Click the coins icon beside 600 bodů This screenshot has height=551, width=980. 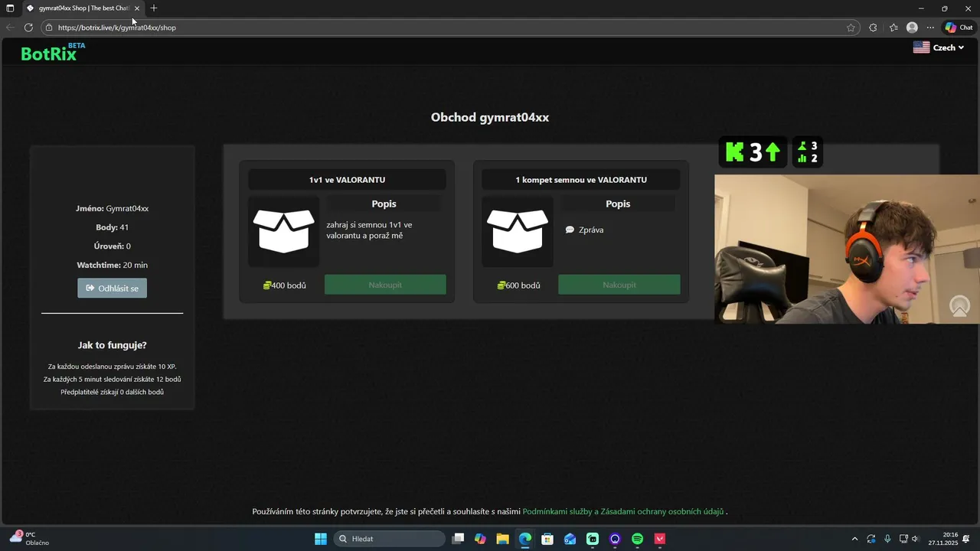501,285
